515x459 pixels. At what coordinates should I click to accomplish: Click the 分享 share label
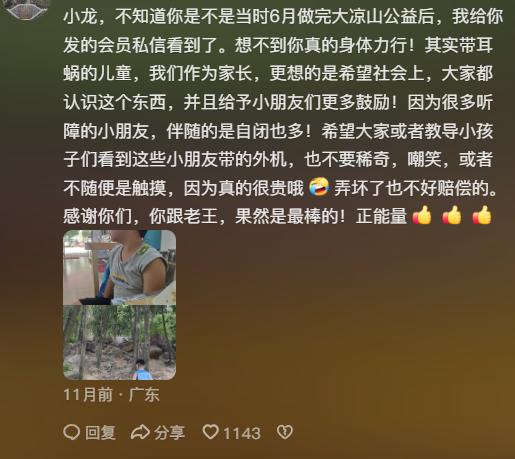[x=169, y=433]
